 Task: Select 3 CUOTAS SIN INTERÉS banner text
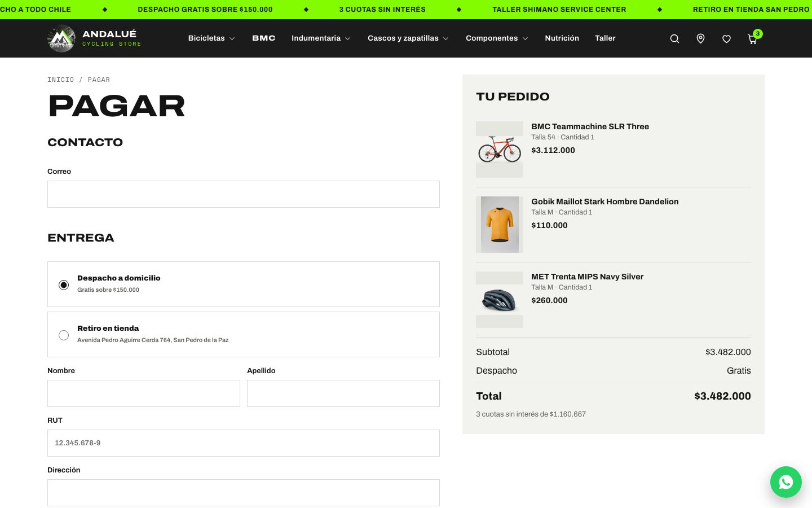point(382,10)
